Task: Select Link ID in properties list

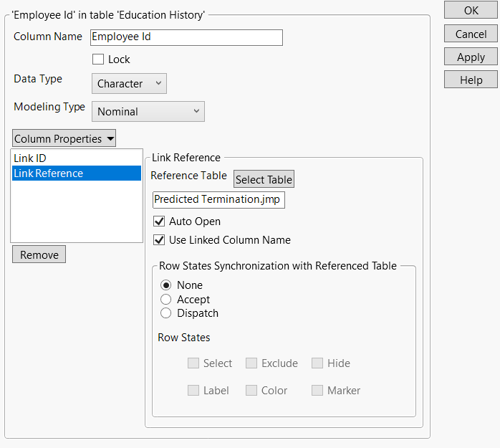Action: (x=30, y=158)
